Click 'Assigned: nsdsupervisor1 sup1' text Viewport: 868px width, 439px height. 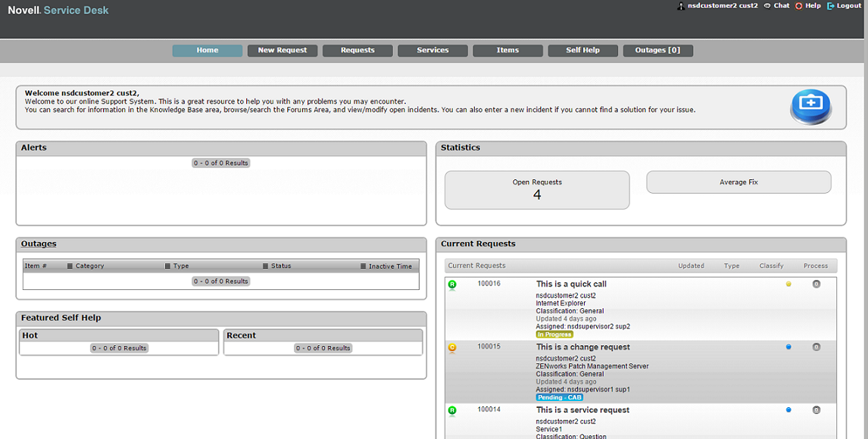pos(583,390)
